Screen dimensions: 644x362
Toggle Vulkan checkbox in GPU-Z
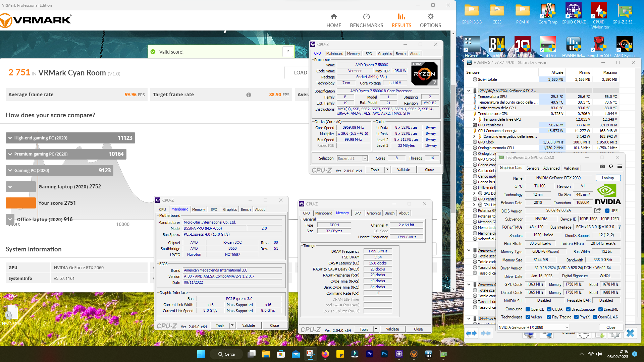pyautogui.click(x=528, y=317)
